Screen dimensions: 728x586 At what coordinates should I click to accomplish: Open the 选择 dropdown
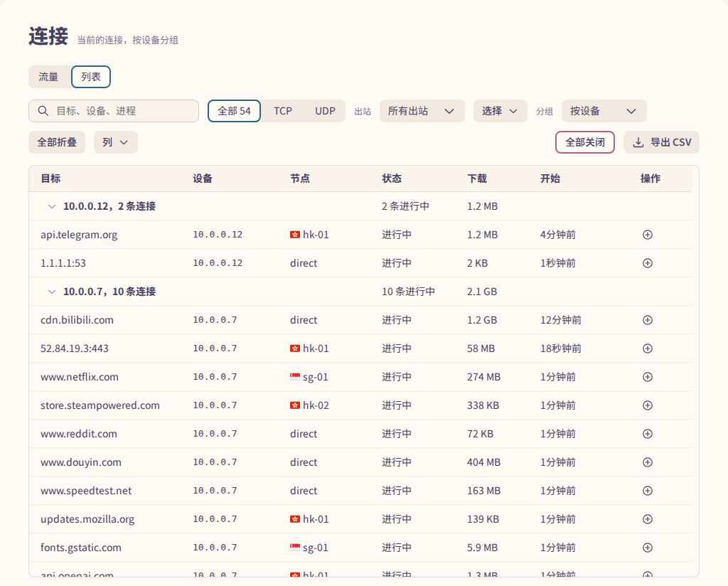(x=500, y=111)
